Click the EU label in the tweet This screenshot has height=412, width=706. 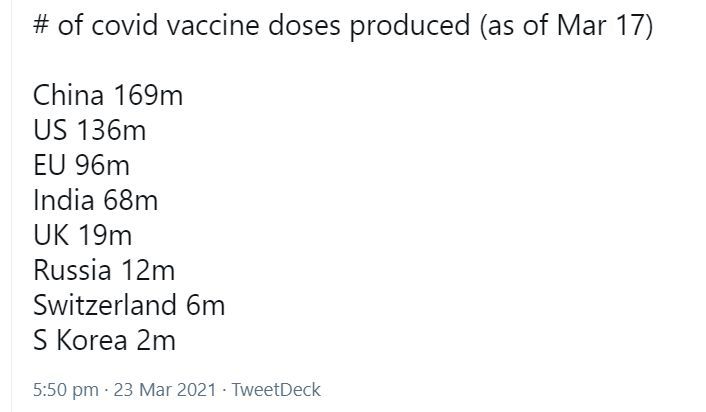50,166
